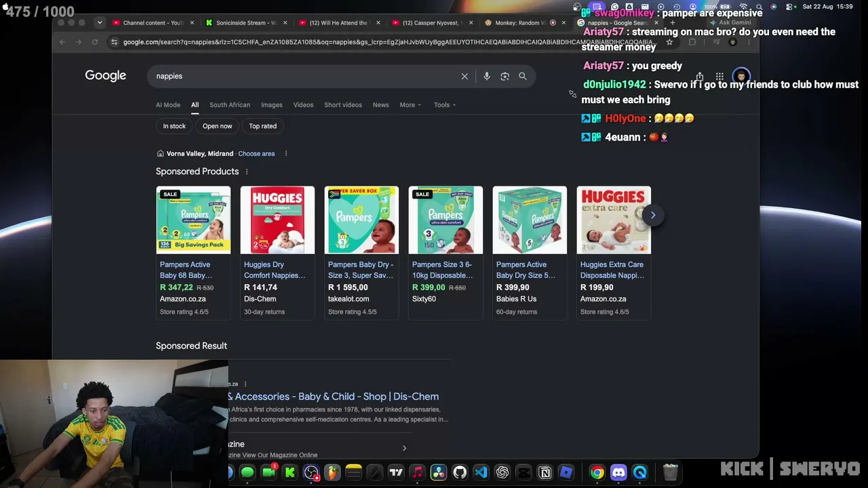Image resolution: width=868 pixels, height=488 pixels.
Task: Reload the Google search page
Action: (x=95, y=42)
